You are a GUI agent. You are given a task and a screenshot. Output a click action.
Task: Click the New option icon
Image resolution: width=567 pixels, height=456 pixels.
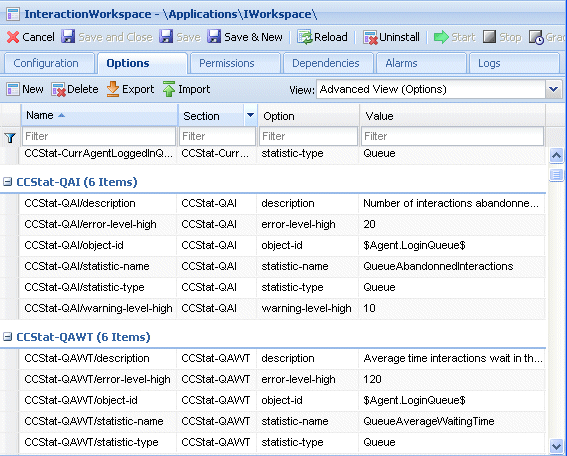click(13, 89)
